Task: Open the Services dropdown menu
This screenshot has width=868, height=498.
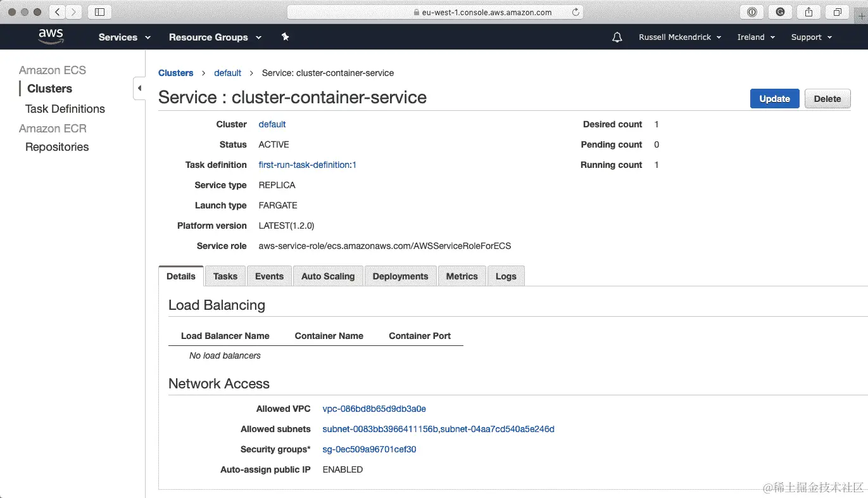Action: click(x=125, y=37)
